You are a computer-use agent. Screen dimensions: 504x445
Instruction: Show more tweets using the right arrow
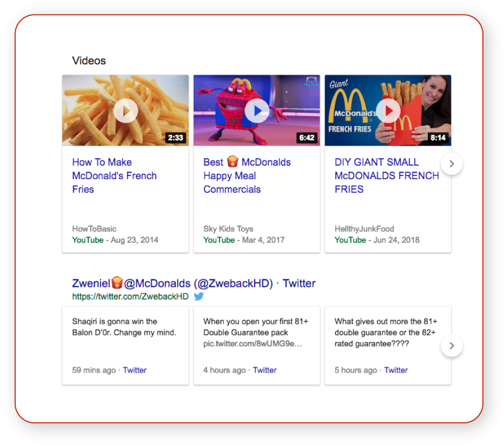(x=452, y=345)
